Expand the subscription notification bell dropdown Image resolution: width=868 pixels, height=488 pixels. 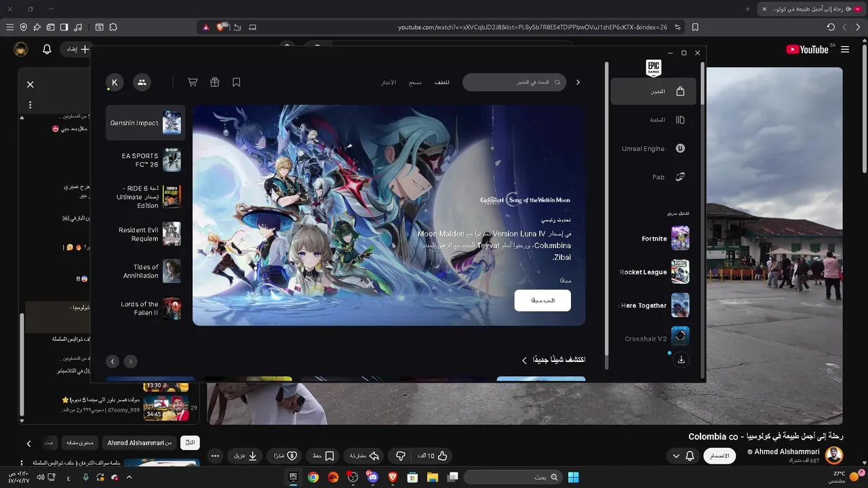point(684,456)
